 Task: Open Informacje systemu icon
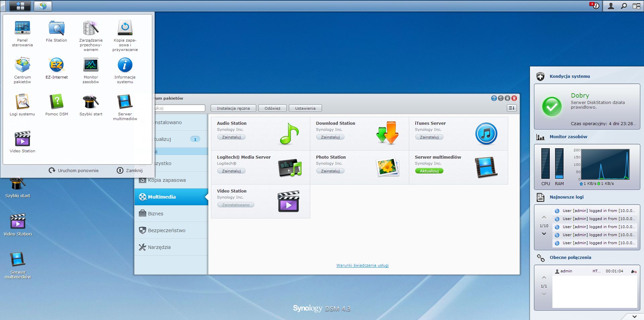pyautogui.click(x=125, y=70)
